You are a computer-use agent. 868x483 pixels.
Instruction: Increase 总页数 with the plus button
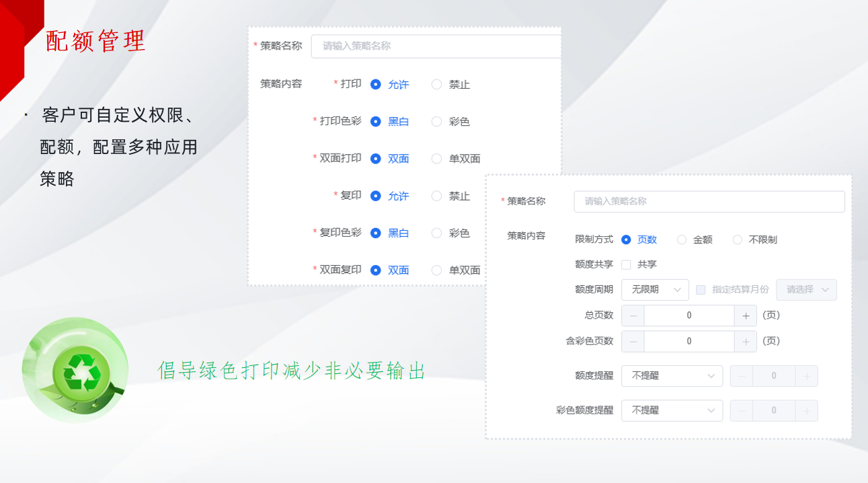click(746, 315)
